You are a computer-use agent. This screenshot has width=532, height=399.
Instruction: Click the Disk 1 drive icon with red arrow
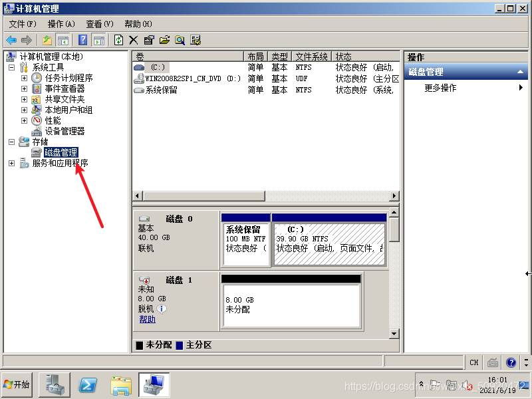pos(144,280)
